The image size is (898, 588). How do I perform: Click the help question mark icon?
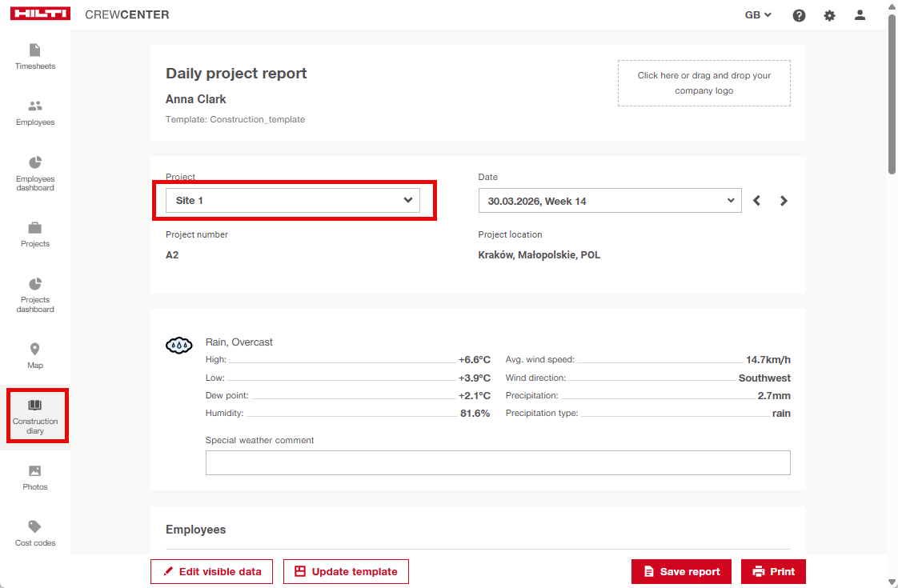799,15
